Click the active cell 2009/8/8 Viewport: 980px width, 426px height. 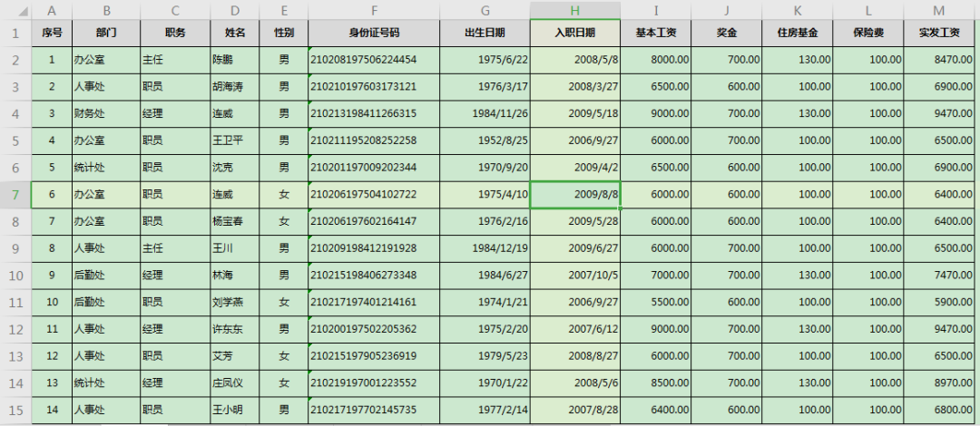pyautogui.click(x=575, y=194)
